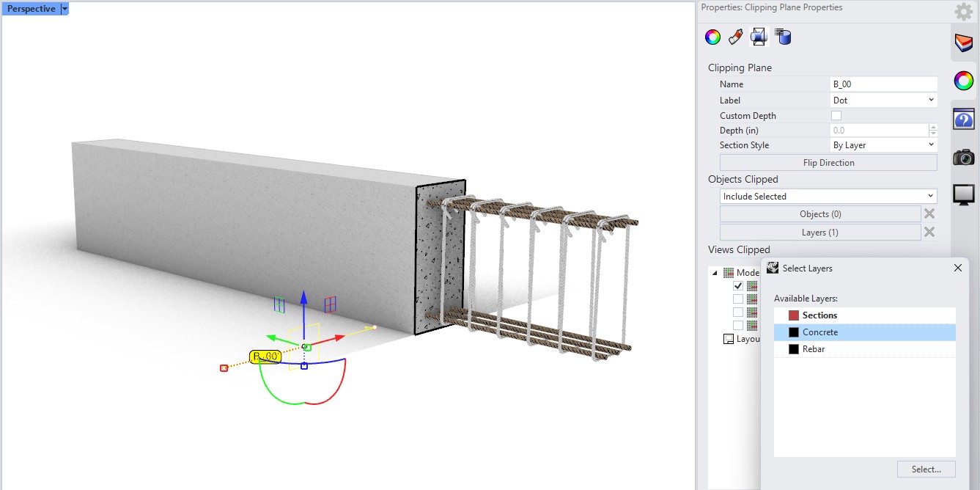Viewport: 980px width, 490px height.
Task: Open the Named Views camera tab
Action: tap(964, 156)
